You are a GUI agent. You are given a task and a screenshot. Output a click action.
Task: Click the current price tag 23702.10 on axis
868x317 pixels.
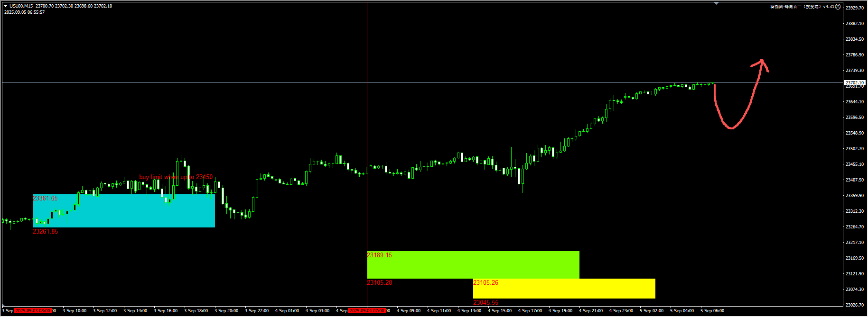click(854, 82)
